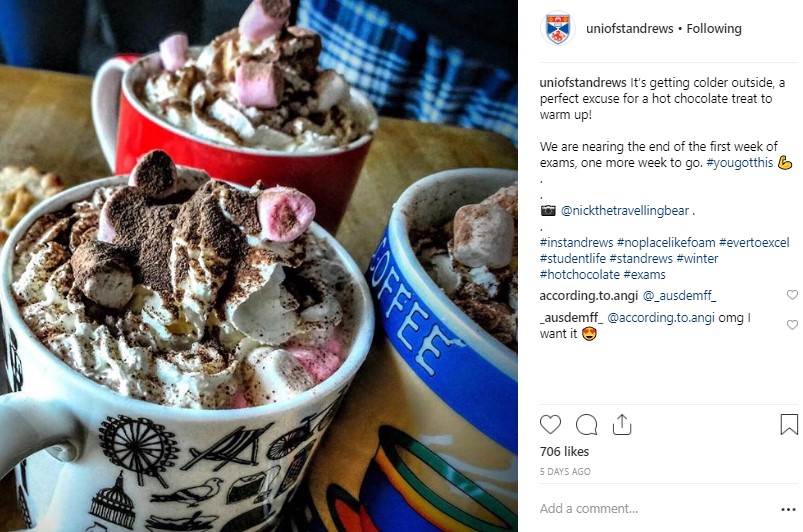Image resolution: width=803 pixels, height=532 pixels.
Task: Open the three-dot more options menu
Action: [788, 509]
